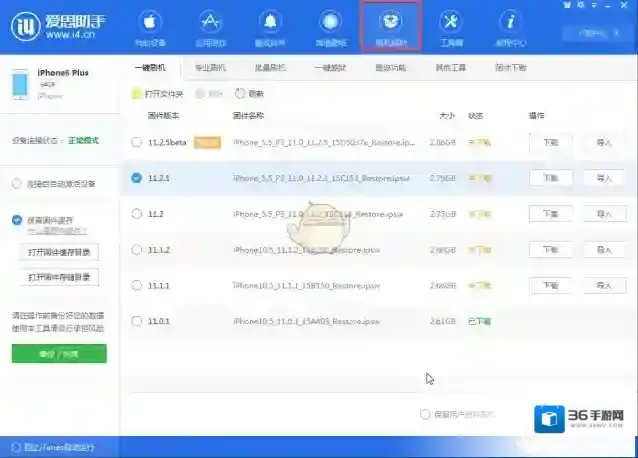
Task: Select the 11.2.5beta firmware radio button
Action: 137,142
